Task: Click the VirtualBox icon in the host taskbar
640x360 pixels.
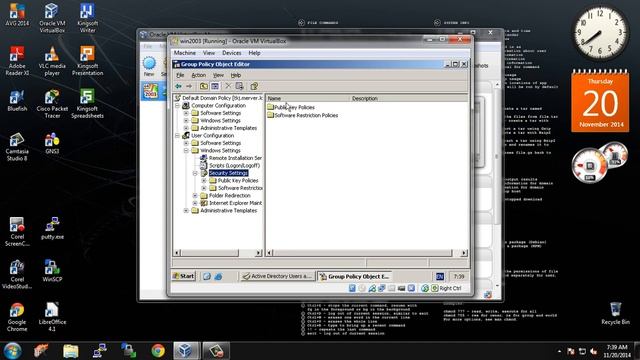Action: pos(186,351)
